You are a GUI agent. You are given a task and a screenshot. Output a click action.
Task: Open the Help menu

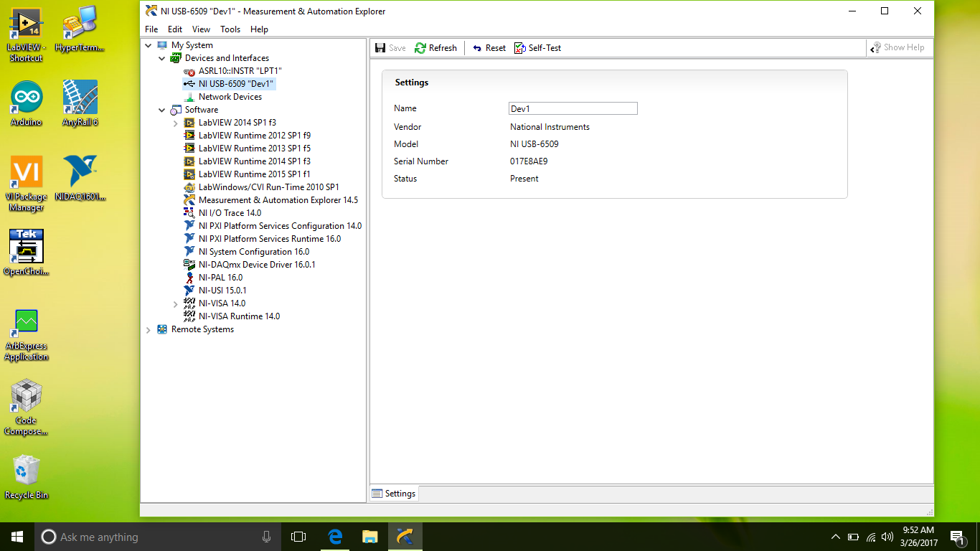[x=259, y=29]
